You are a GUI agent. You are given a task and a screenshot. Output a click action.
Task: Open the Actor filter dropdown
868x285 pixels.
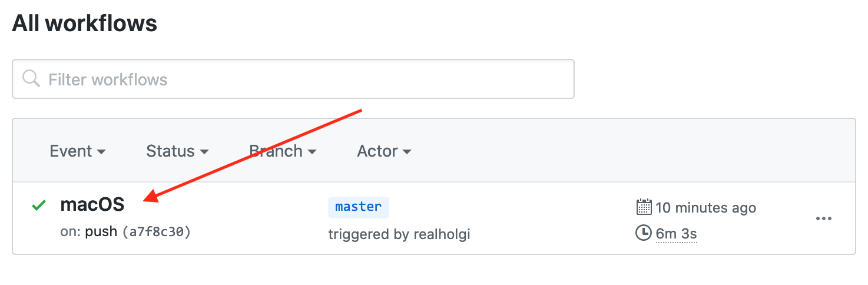tap(384, 151)
